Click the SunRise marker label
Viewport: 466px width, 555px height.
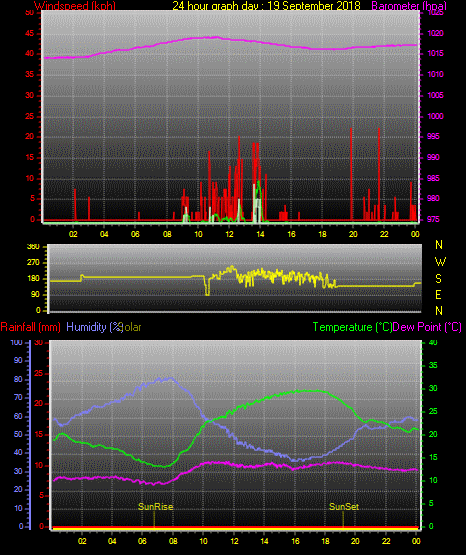155,507
